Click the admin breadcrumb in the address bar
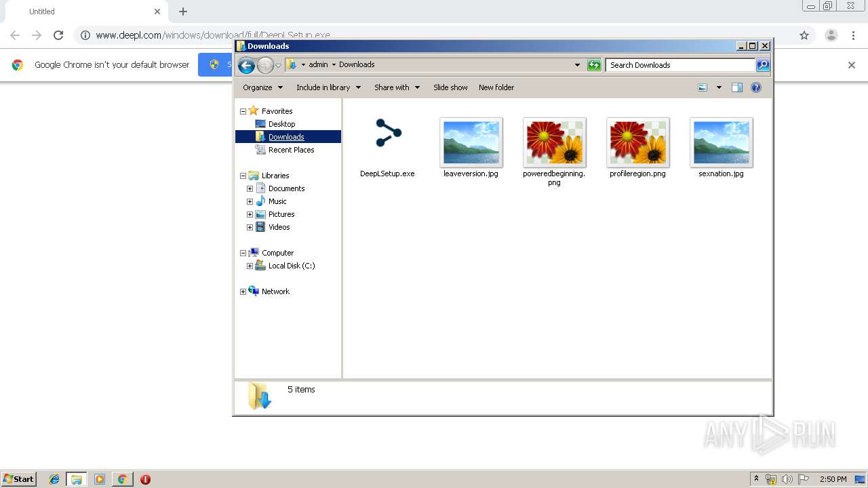 [x=318, y=65]
